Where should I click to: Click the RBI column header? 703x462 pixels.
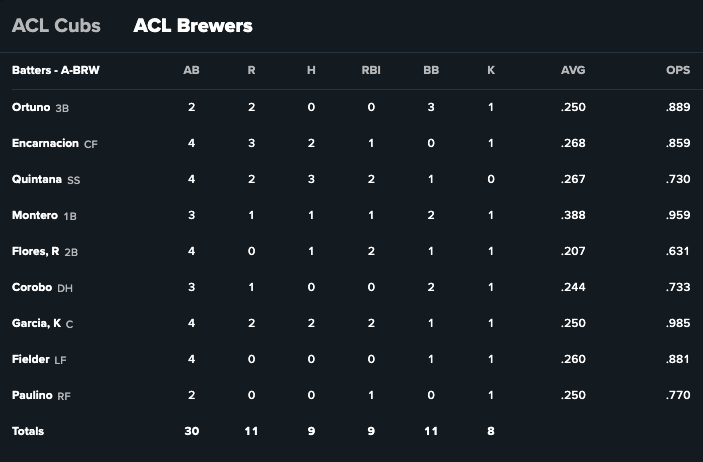click(x=371, y=71)
